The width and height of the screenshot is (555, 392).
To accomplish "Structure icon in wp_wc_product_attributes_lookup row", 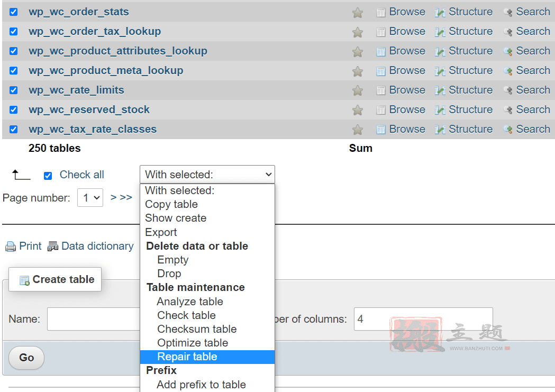I will tap(440, 52).
